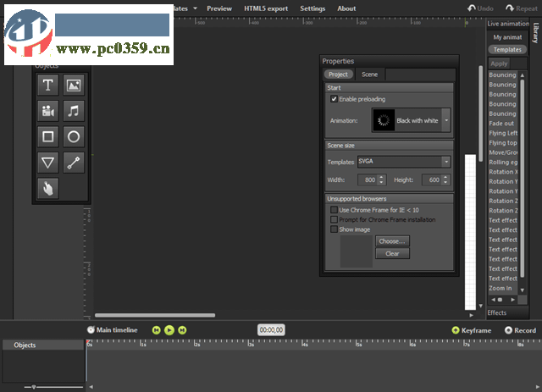The image size is (542, 392).
Task: Switch to the Scene tab
Action: click(370, 75)
